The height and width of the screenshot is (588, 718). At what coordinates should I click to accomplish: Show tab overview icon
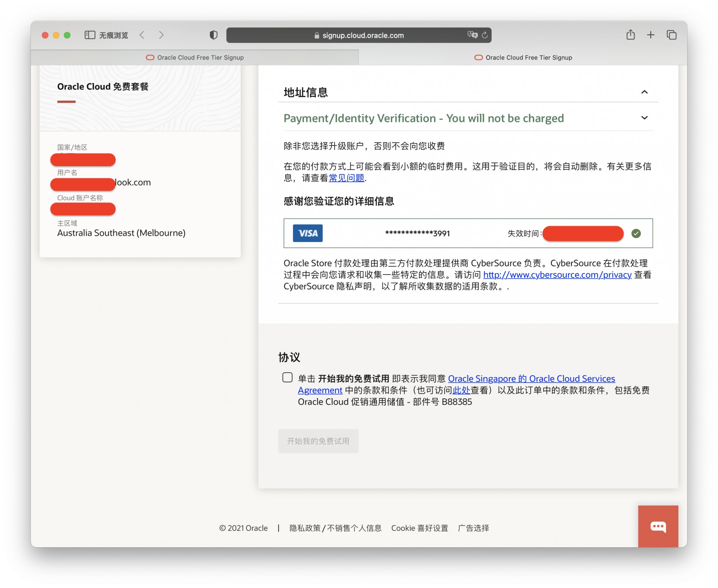(671, 35)
